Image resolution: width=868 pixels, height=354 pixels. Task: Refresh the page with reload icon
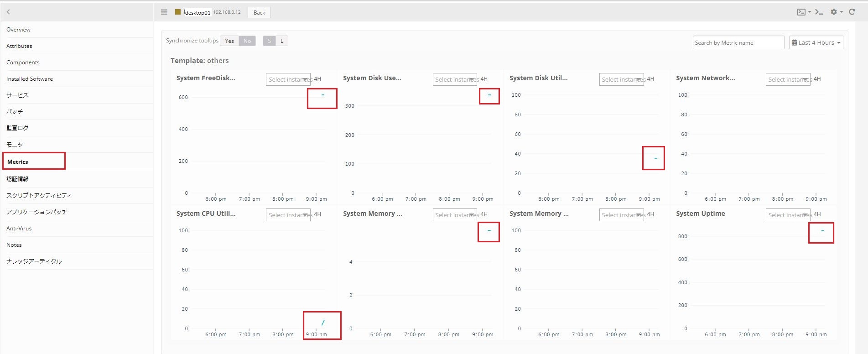(x=852, y=12)
